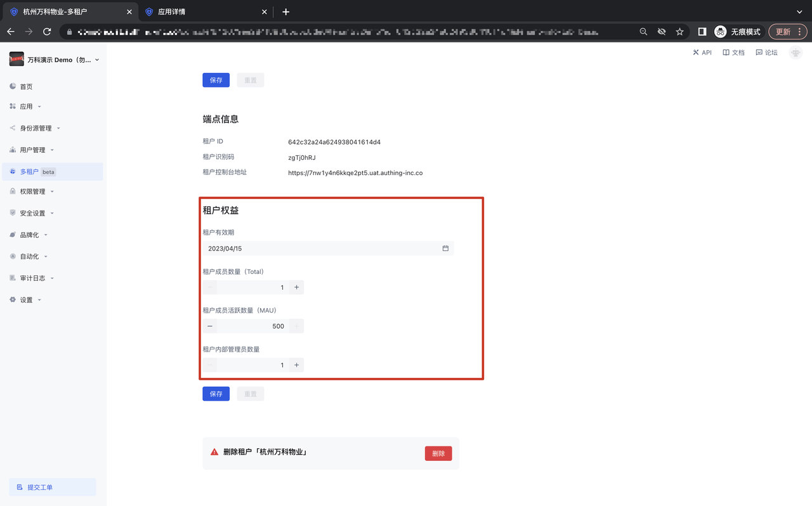This screenshot has width=812, height=506.
Task: Bookmark this page with the star icon
Action: point(679,32)
